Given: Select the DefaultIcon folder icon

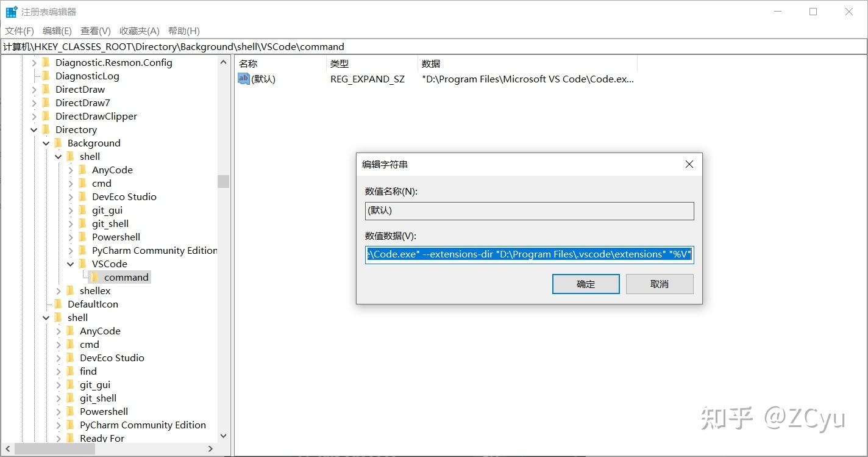Looking at the screenshot, I should (x=60, y=304).
